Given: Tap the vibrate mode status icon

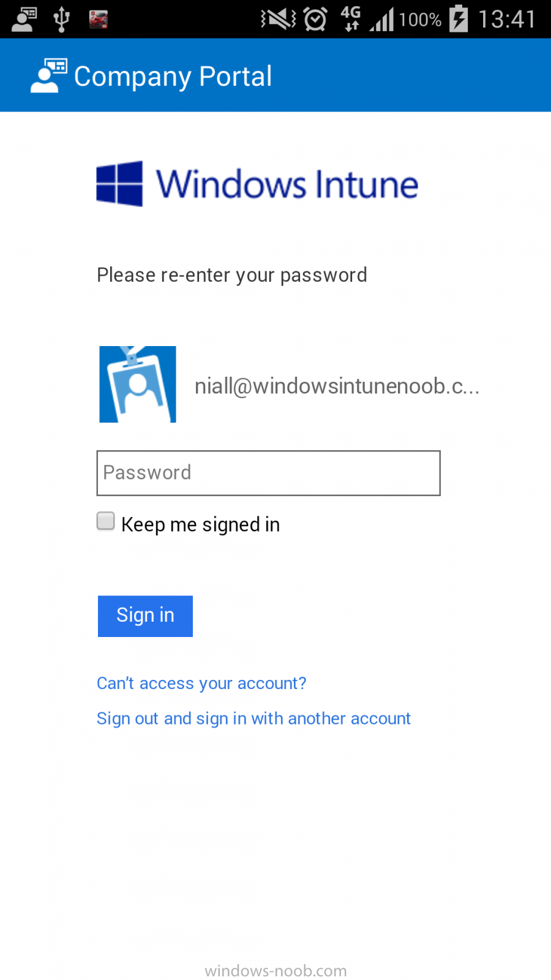Looking at the screenshot, I should 279,19.
